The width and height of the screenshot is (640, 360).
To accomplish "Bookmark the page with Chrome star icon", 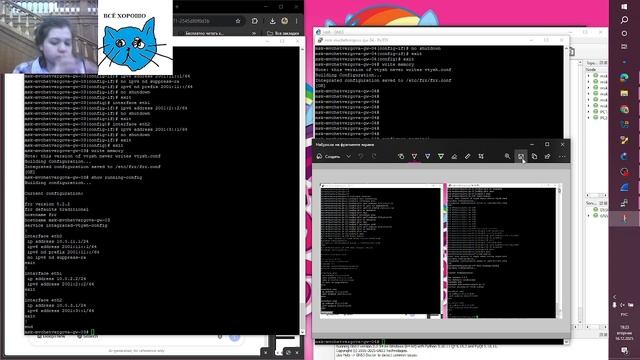I will tap(238, 21).
